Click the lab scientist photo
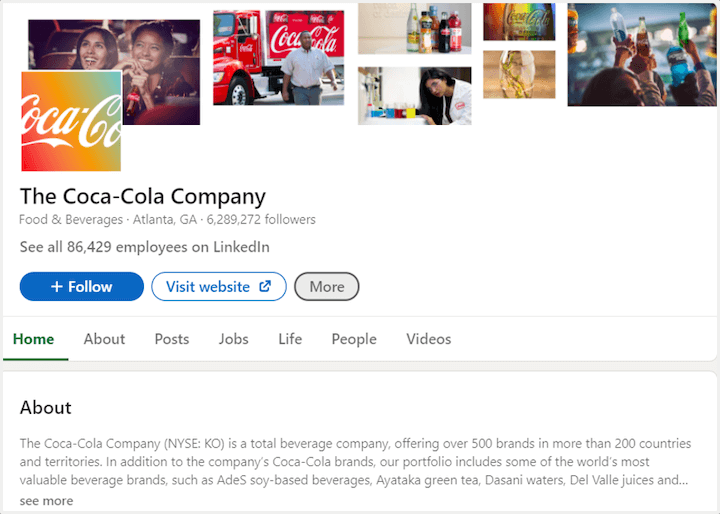This screenshot has height=514, width=720. (414, 96)
